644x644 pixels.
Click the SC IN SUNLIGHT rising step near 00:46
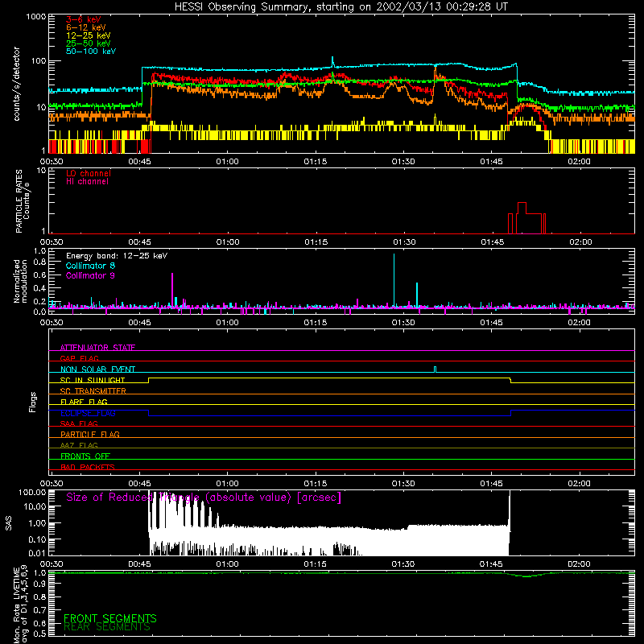point(149,380)
